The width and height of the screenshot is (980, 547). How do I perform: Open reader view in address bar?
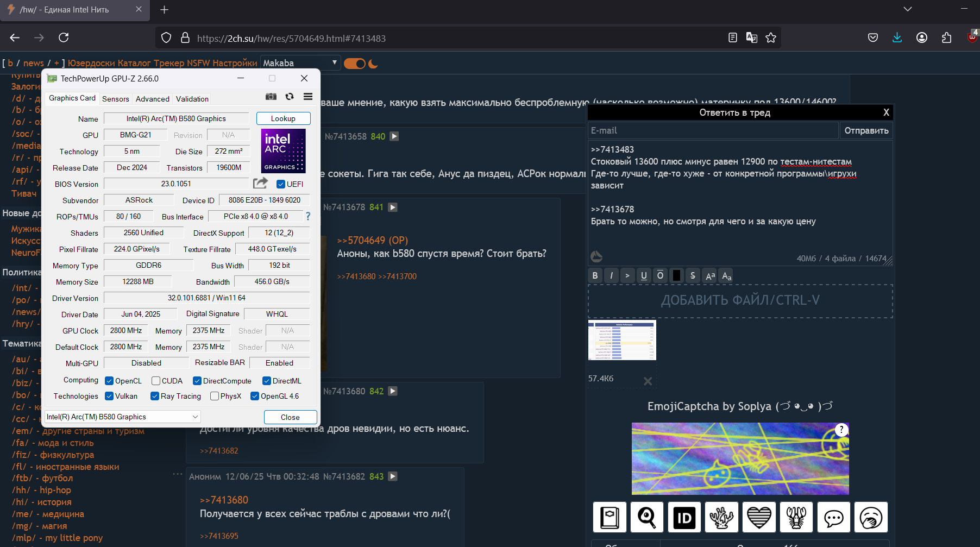tap(733, 37)
